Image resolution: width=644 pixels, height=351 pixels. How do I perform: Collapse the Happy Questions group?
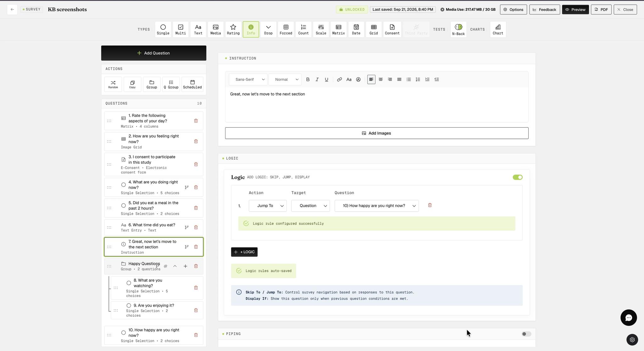pos(175,266)
